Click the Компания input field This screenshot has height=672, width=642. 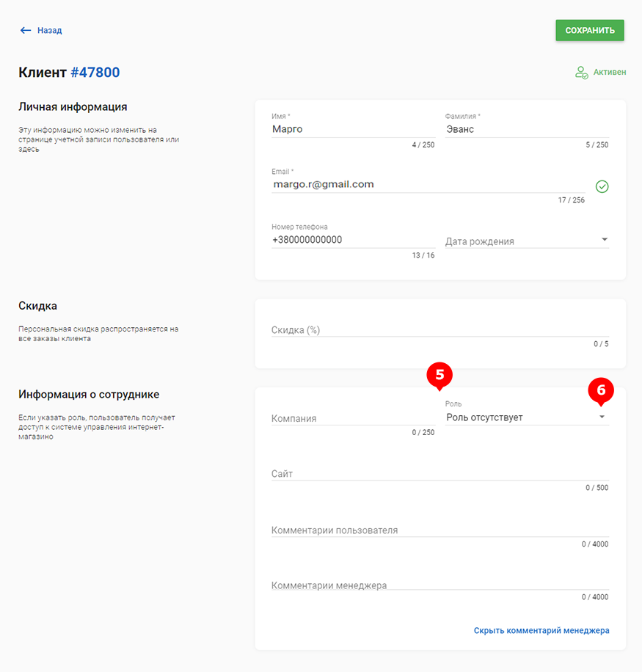[x=353, y=418]
